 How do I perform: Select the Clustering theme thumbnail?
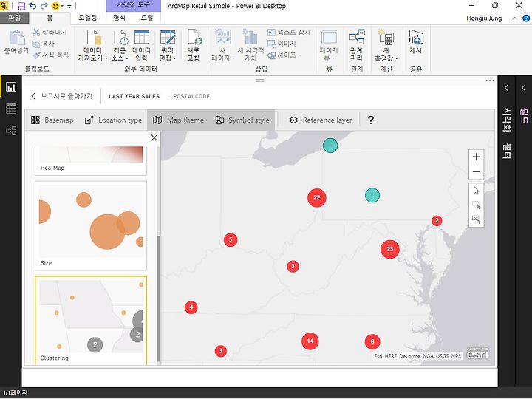91,321
